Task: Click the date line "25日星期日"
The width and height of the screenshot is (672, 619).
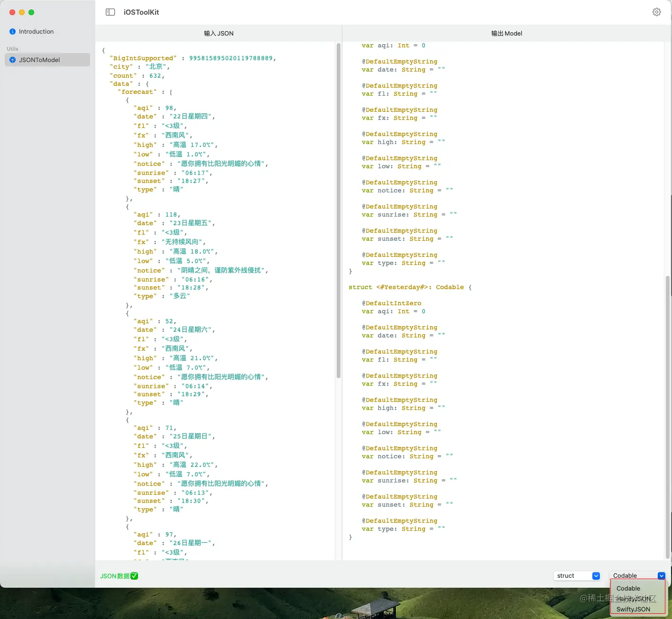Action: coord(175,437)
